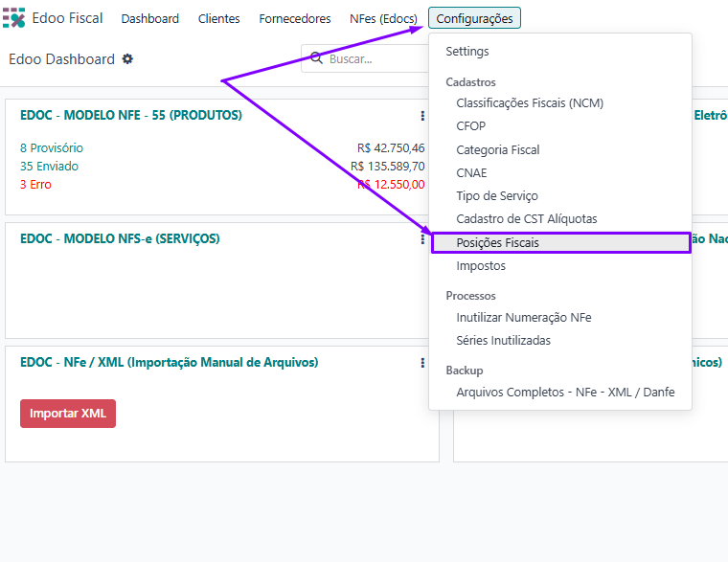728x562 pixels.
Task: Open kebab menu of NFS-e SERVIÇOS card
Action: tap(422, 239)
